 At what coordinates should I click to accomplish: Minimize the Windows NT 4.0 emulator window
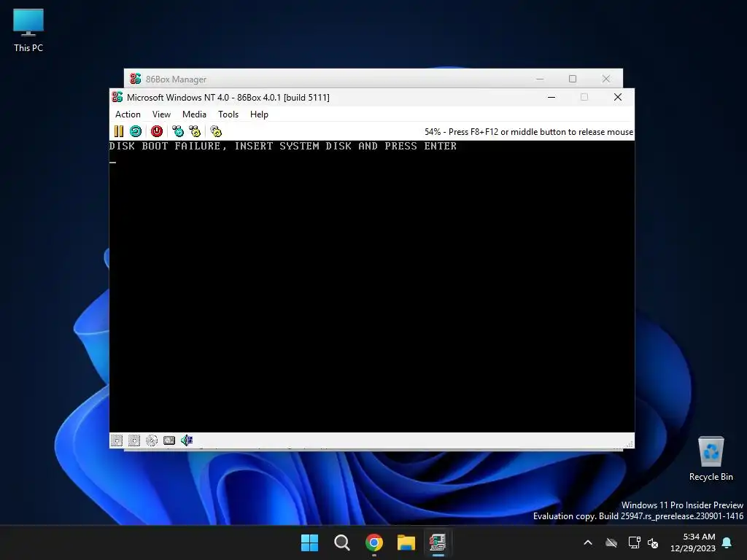point(551,97)
